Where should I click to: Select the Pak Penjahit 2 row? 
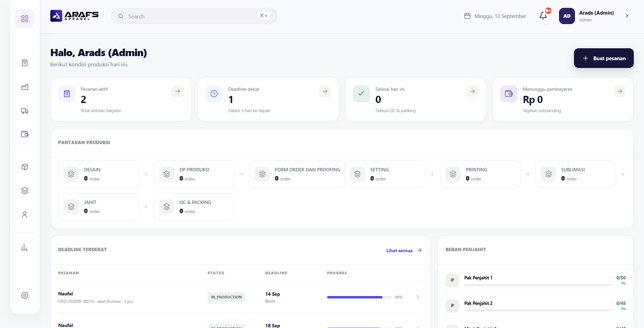[536, 306]
